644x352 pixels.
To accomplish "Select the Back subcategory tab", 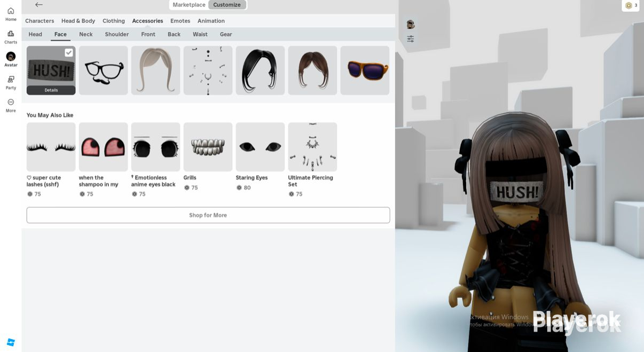I will [x=174, y=34].
